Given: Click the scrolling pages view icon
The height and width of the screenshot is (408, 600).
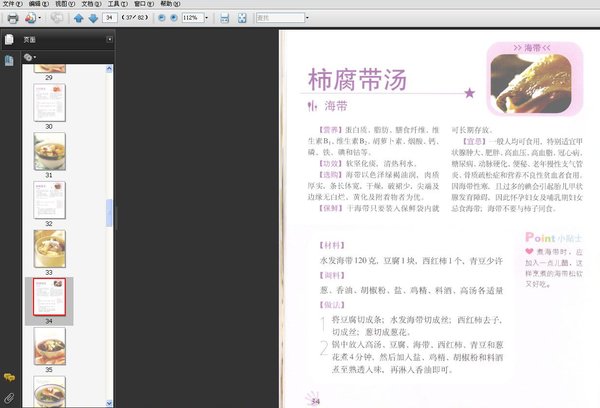Looking at the screenshot, I should coord(225,18).
